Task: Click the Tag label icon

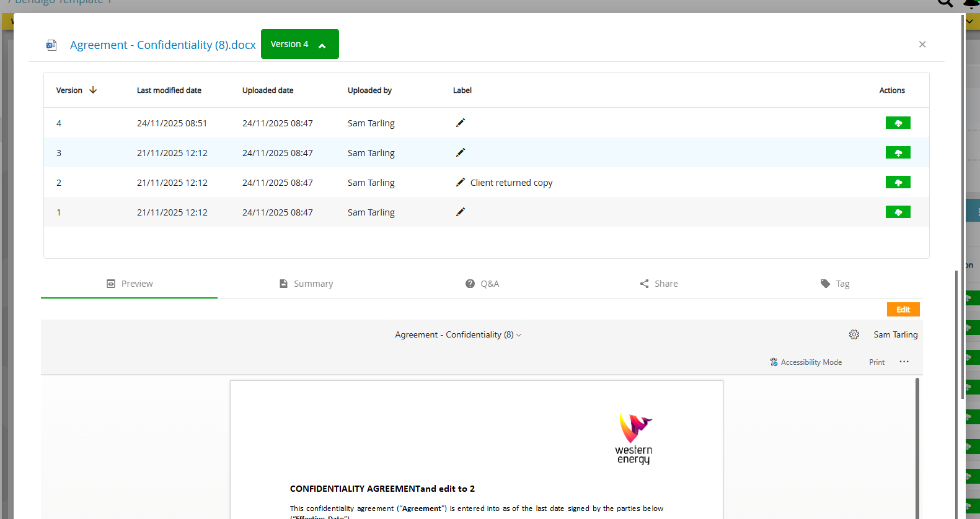Action: coord(825,284)
